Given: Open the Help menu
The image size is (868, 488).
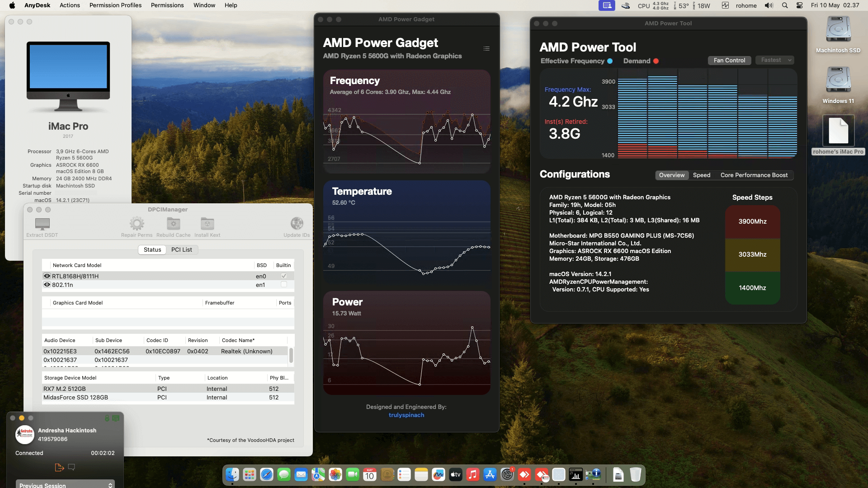Looking at the screenshot, I should 231,5.
